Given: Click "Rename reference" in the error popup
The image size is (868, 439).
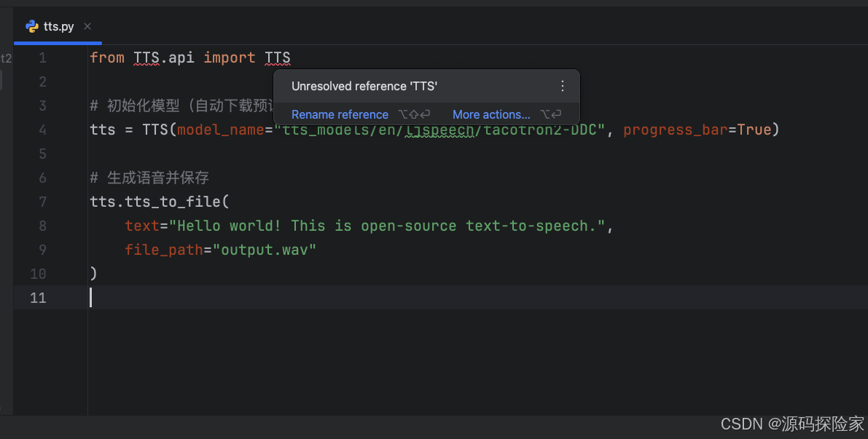Looking at the screenshot, I should pyautogui.click(x=340, y=114).
